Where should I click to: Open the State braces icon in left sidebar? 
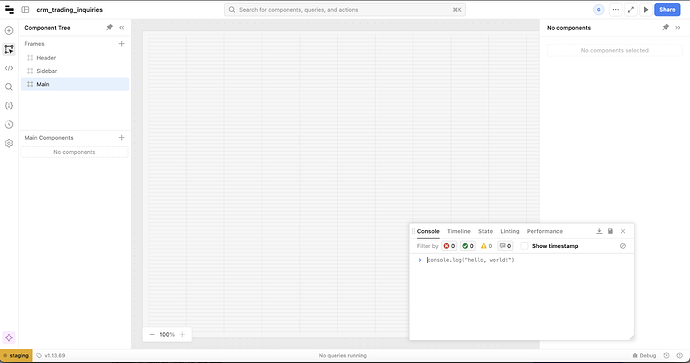pos(9,106)
